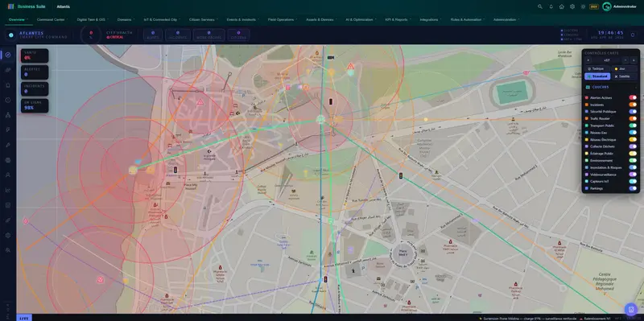Screen dimensions: 644x321
Task: Open settings gear in top bar
Action: coord(572,6)
